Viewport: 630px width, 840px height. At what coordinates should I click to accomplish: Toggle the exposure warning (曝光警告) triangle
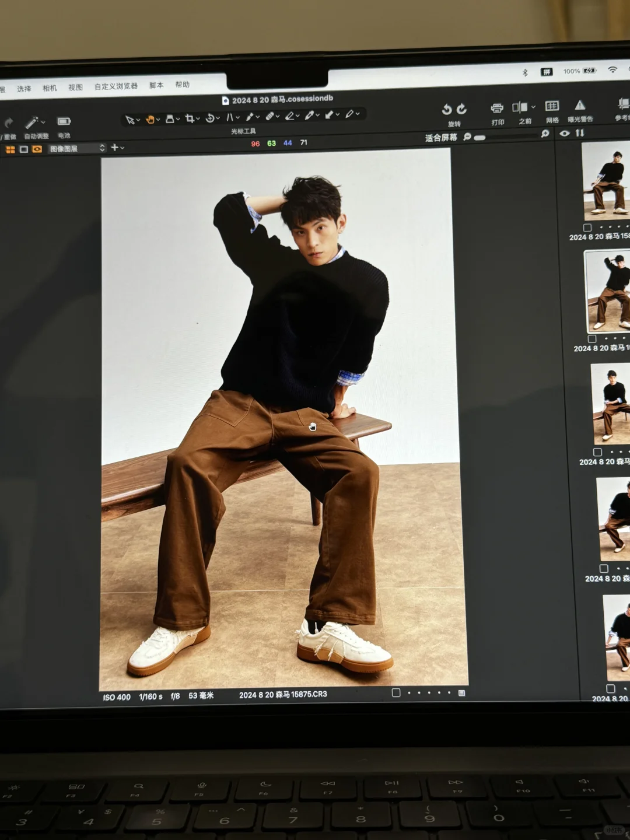tap(580, 106)
